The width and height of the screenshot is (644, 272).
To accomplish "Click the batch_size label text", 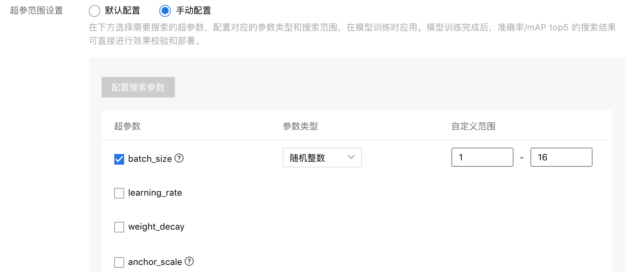I will pyautogui.click(x=150, y=159).
